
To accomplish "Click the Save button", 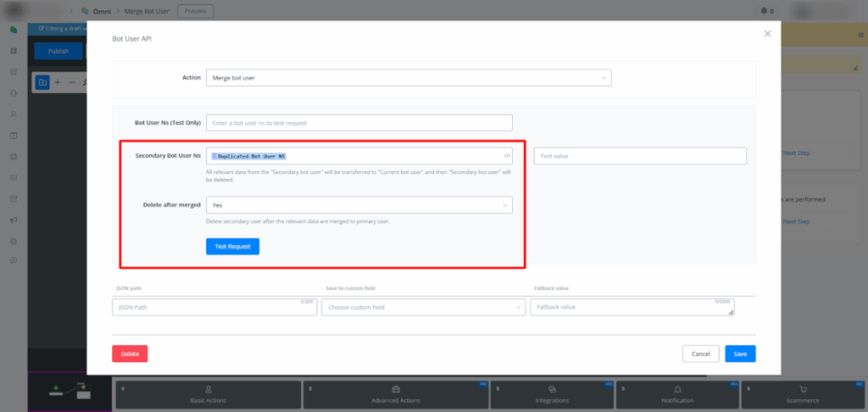I will pos(740,354).
